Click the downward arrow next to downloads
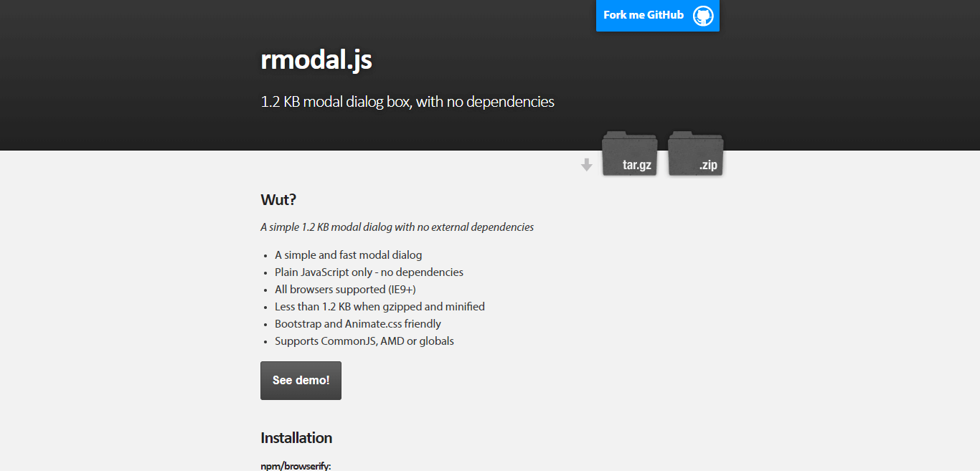 586,164
